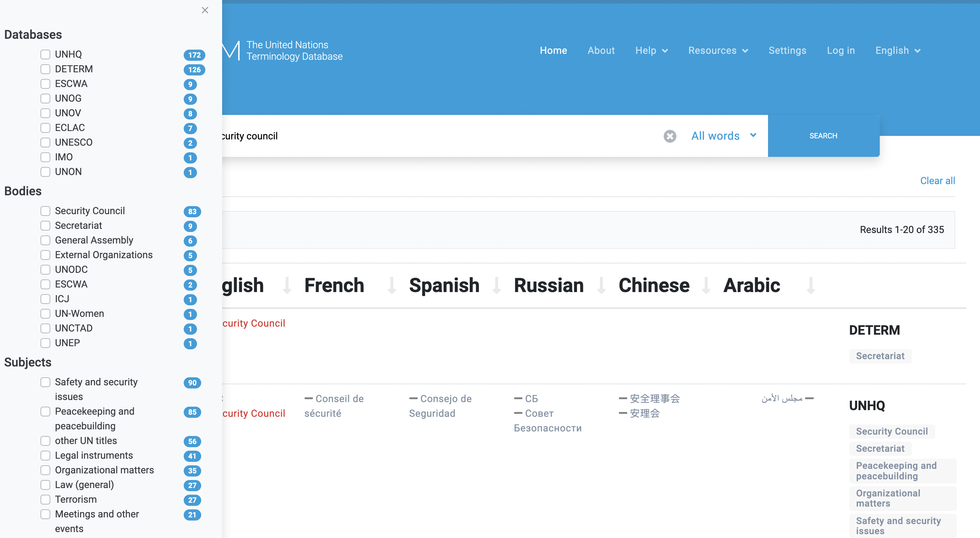Click the Safety and security issues tag
The width and height of the screenshot is (980, 538).
click(x=902, y=526)
